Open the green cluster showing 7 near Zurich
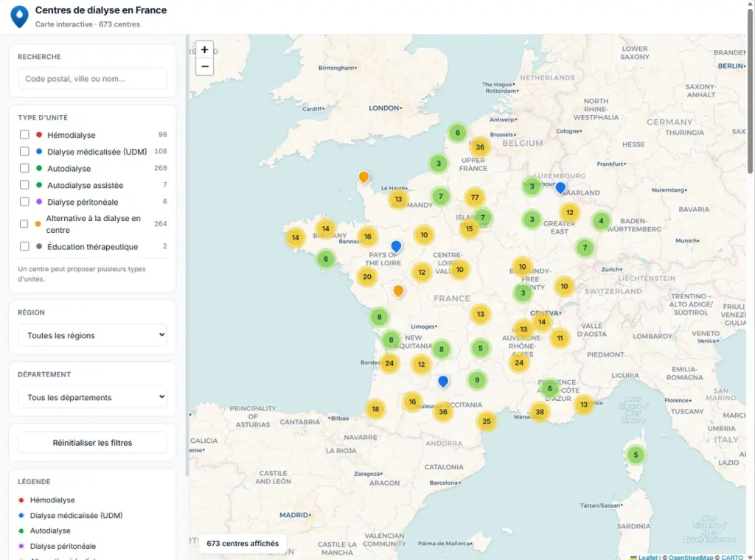The image size is (755, 560). click(585, 248)
